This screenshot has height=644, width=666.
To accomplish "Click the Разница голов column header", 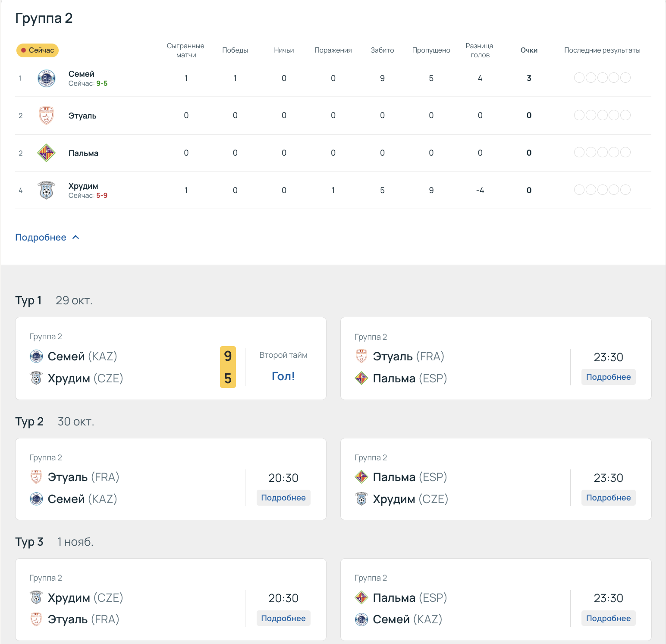I will [x=480, y=50].
